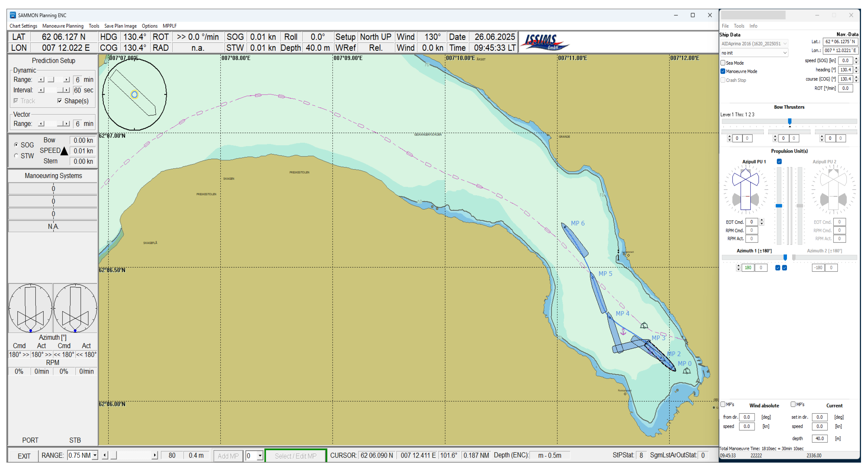Select the STW speed radio button
Screen dimensions: 868x471
coord(16,156)
